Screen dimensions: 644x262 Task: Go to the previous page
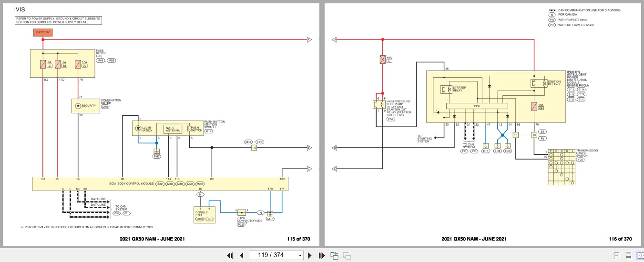pyautogui.click(x=241, y=255)
